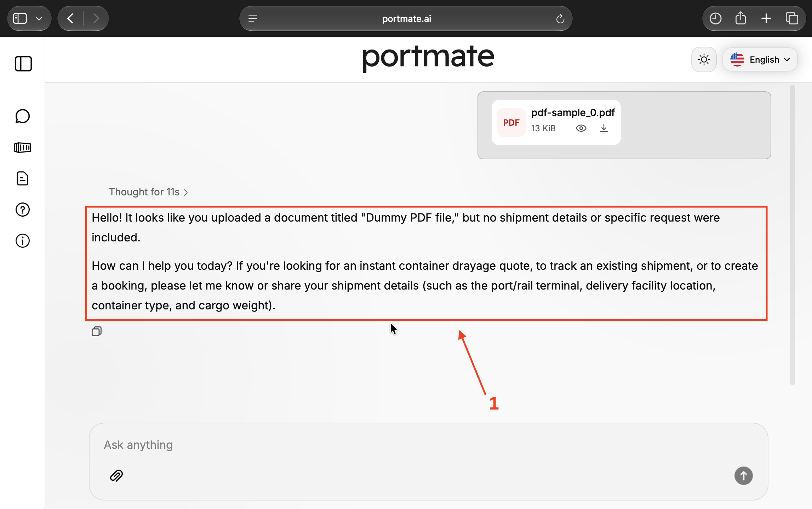Open the help question mark icon

tap(23, 210)
